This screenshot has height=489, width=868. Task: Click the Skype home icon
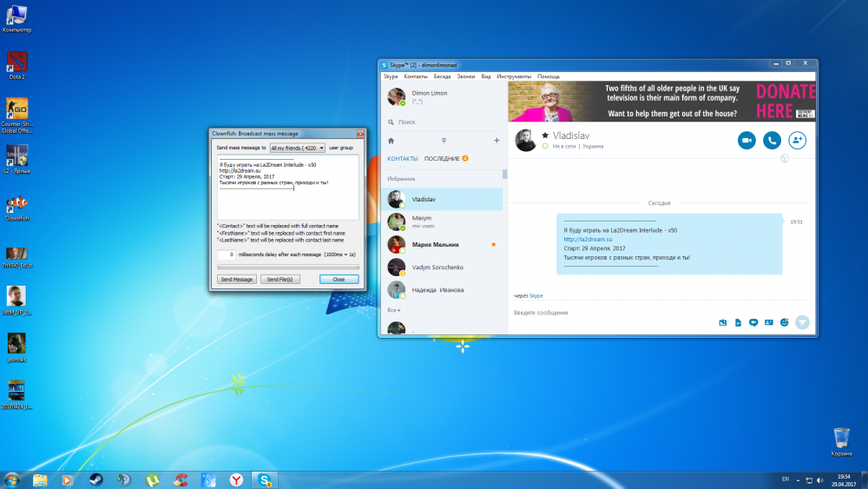pyautogui.click(x=391, y=140)
